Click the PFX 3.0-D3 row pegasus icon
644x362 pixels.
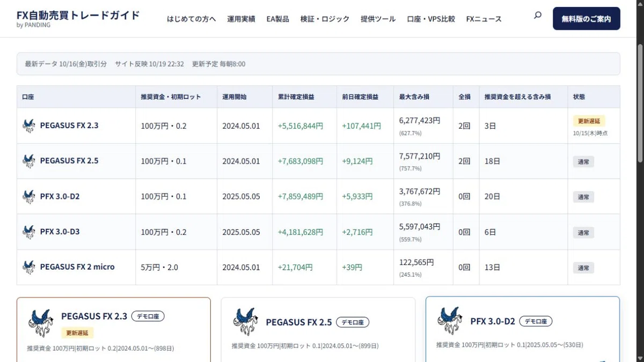[29, 232]
